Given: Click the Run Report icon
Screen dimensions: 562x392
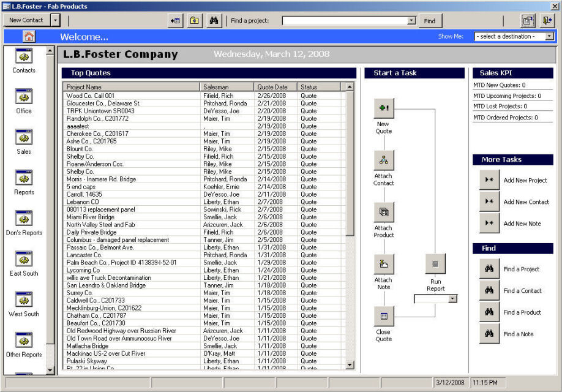Looking at the screenshot, I should pos(435,264).
